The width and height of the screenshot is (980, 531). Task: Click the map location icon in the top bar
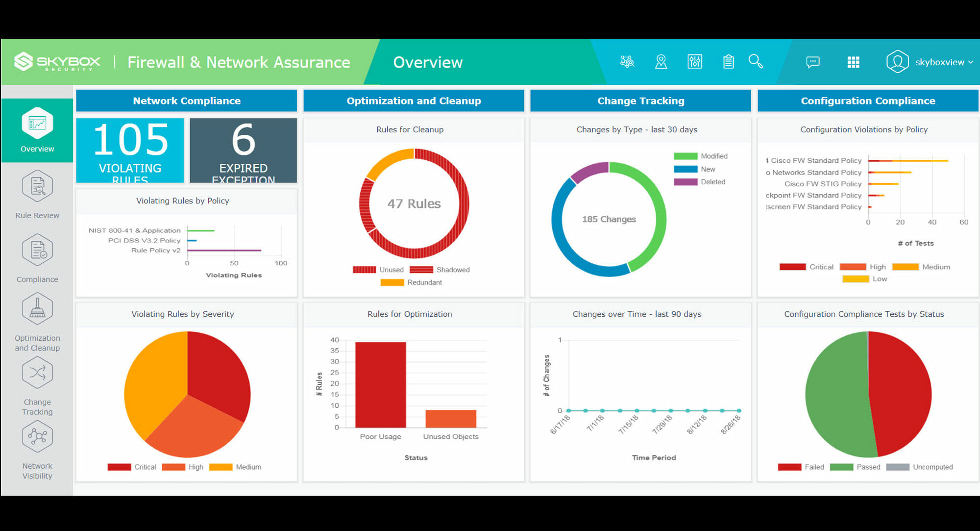tap(661, 61)
